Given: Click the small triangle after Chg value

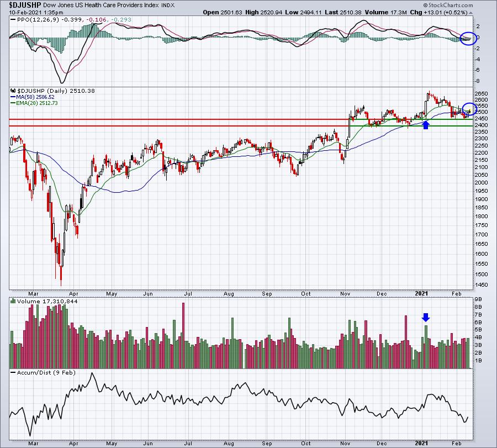Looking at the screenshot, I should (471, 13).
